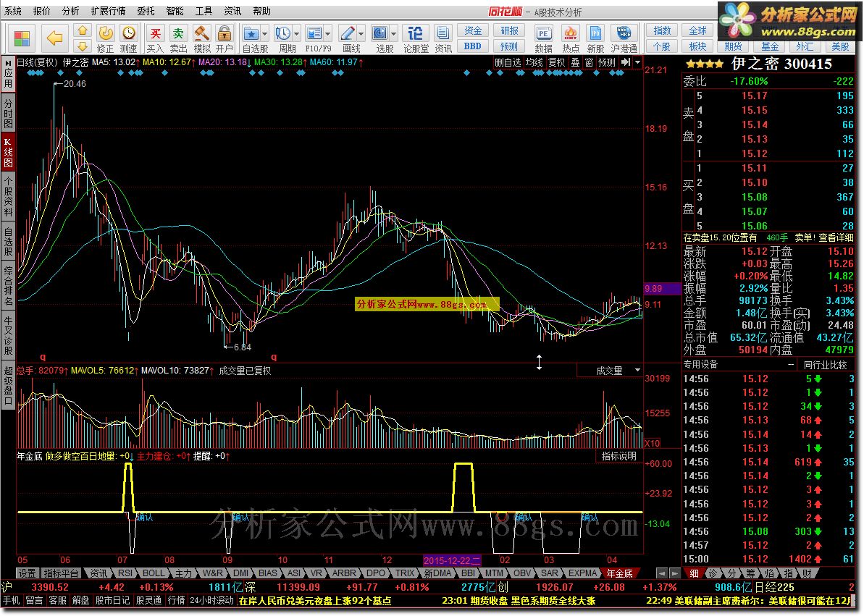Viewport: 864px width, 616px height.
Task: Click the 同行业比较 link
Action: point(825,365)
